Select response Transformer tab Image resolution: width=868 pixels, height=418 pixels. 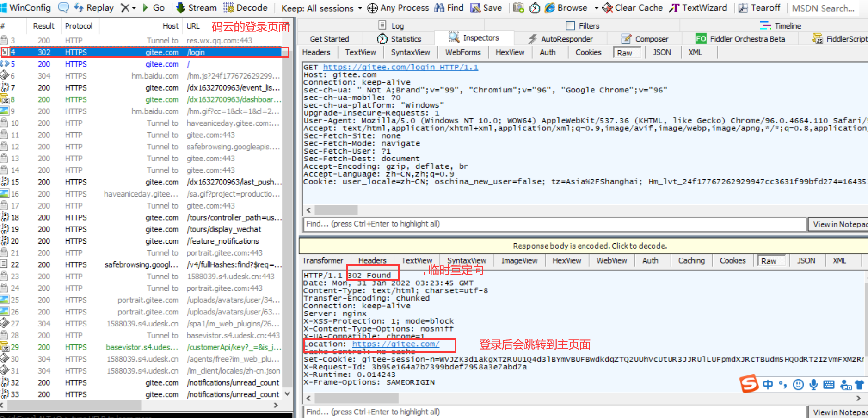323,260
